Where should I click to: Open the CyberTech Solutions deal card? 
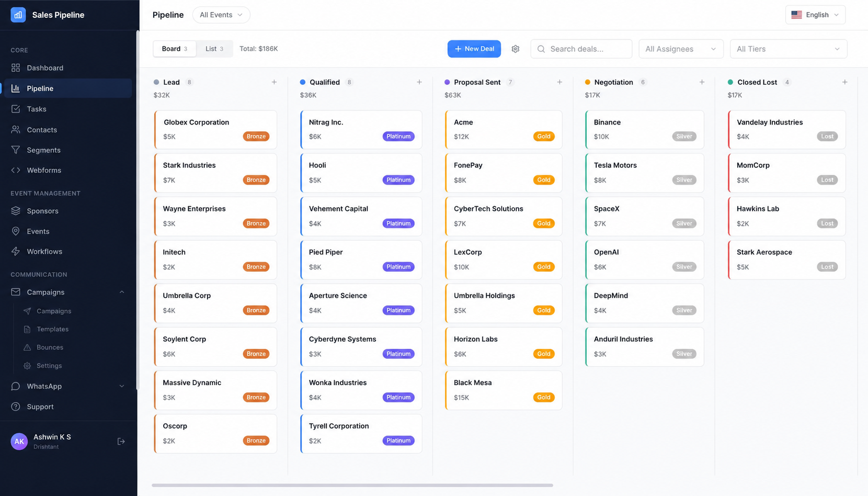pyautogui.click(x=504, y=216)
